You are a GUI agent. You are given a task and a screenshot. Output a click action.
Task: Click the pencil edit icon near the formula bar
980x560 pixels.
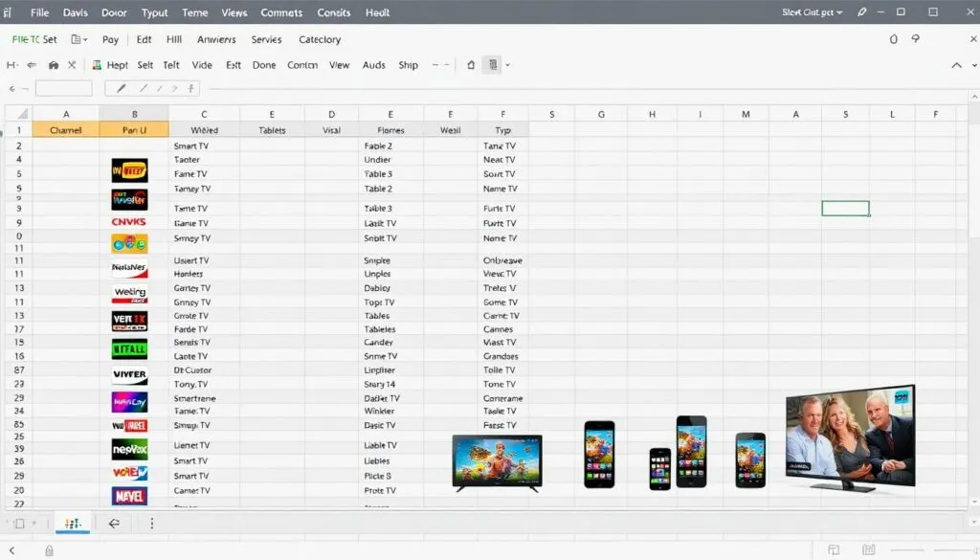(x=120, y=88)
